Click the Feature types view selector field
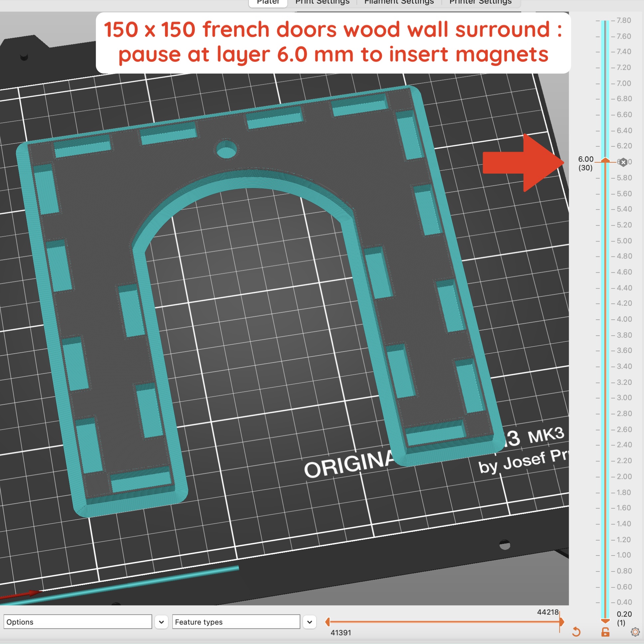644x644 pixels. click(236, 622)
